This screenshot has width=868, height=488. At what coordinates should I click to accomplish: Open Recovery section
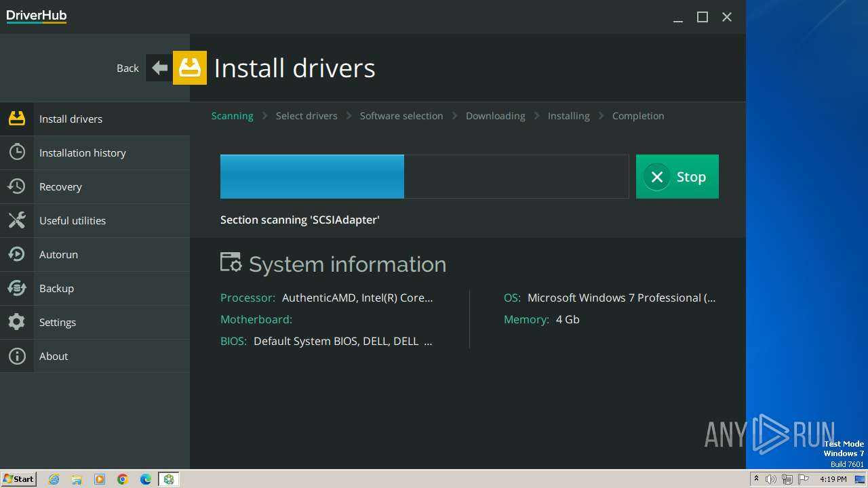95,186
